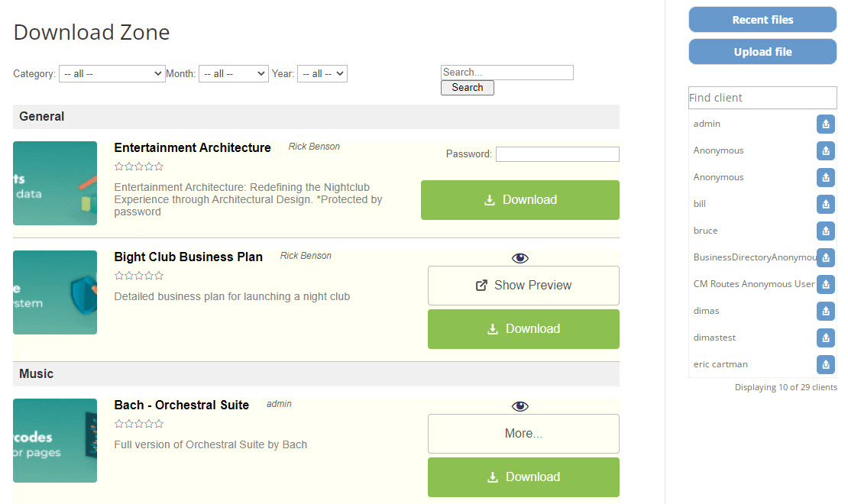
Task: Show Preview of Bight Club Business Plan
Action: (x=523, y=286)
